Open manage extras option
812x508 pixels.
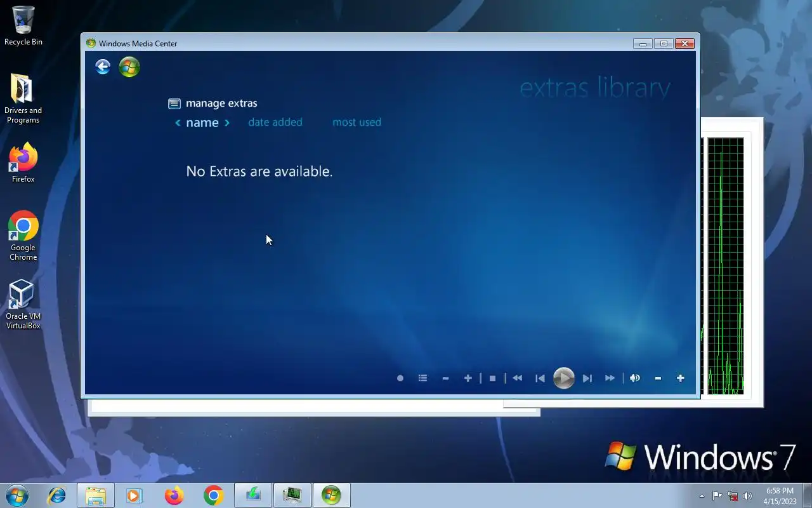pos(213,103)
